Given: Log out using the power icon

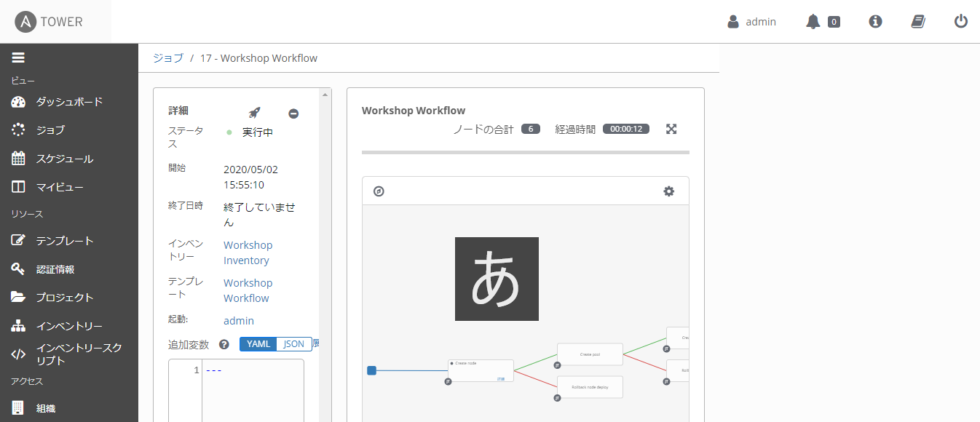Looking at the screenshot, I should pyautogui.click(x=960, y=21).
